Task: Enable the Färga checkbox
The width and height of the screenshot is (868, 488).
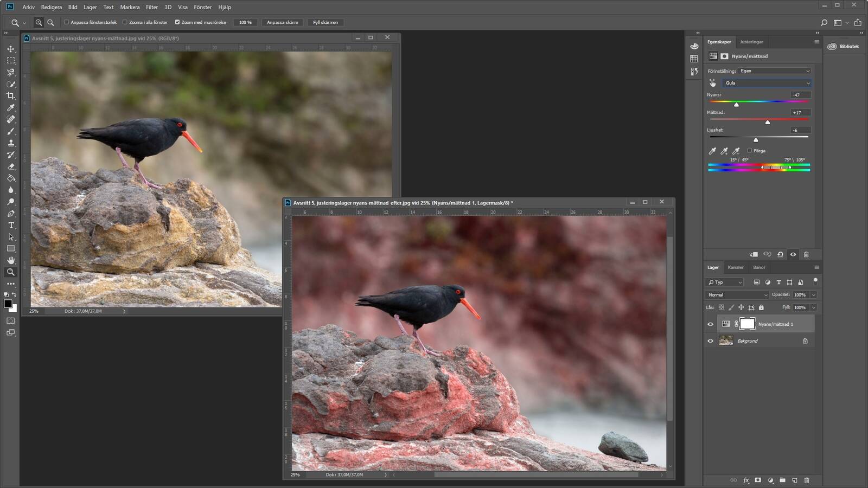Action: tap(750, 151)
